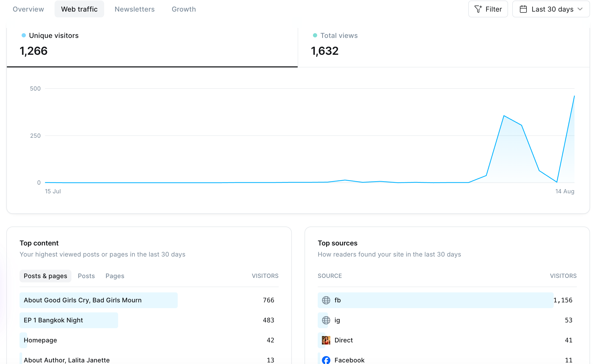Select the fb source row
The height and width of the screenshot is (364, 599).
point(447,300)
